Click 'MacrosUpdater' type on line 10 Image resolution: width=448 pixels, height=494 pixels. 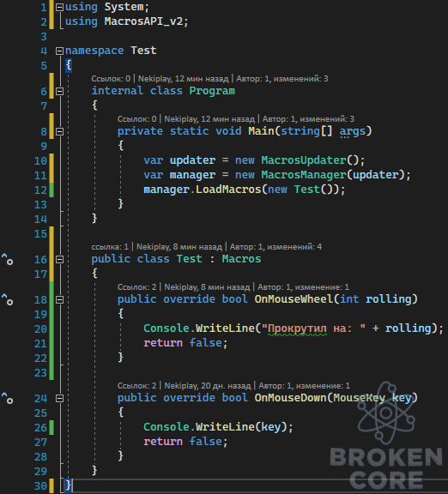click(x=304, y=160)
